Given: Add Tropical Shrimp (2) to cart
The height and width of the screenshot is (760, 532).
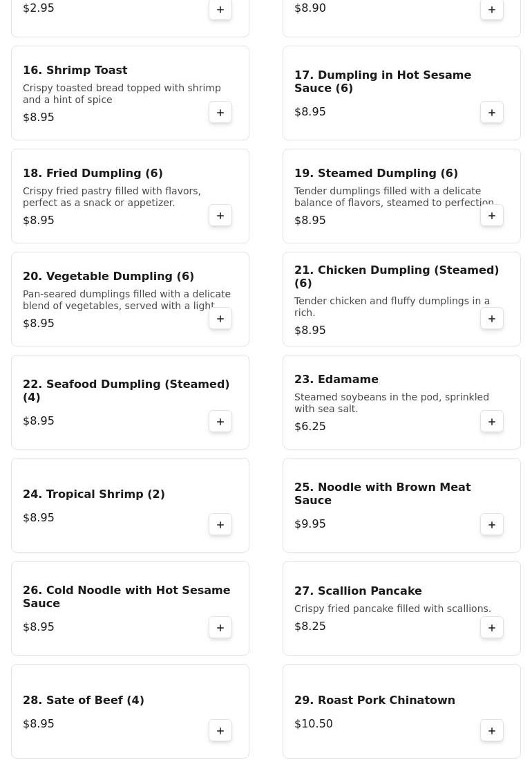Looking at the screenshot, I should tap(220, 525).
